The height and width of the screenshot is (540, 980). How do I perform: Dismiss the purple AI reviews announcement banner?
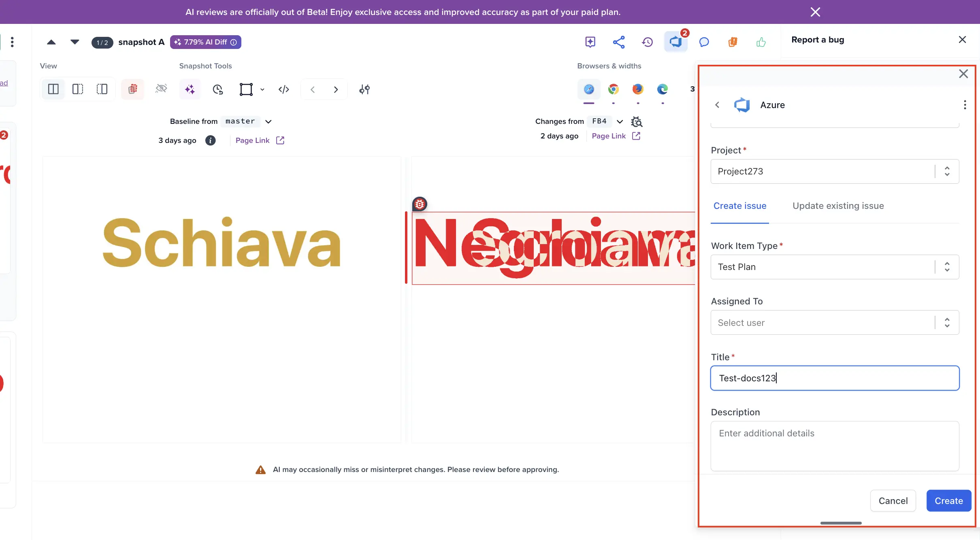tap(815, 12)
